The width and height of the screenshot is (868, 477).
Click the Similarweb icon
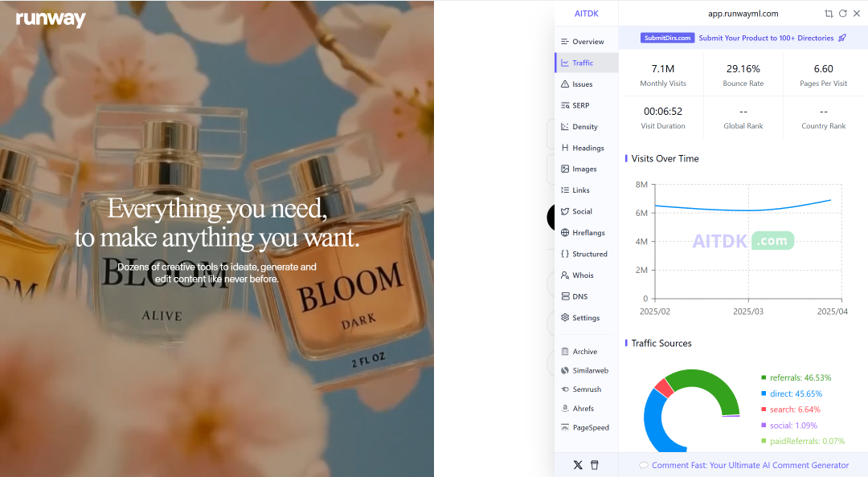(x=565, y=370)
